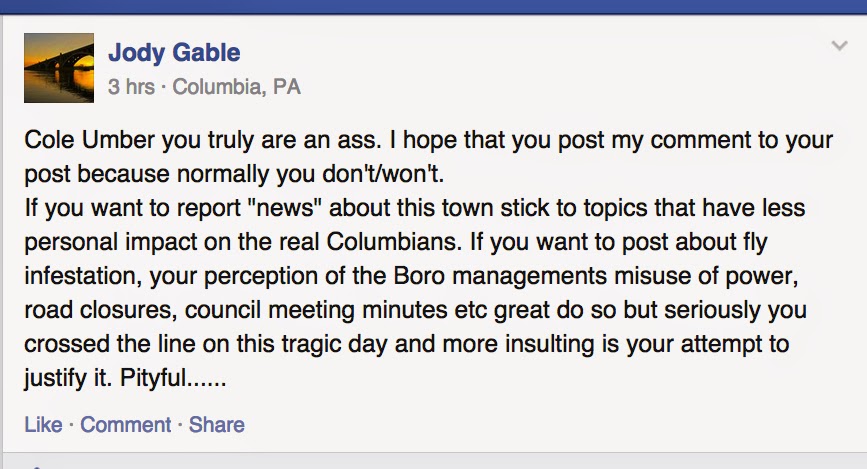Click the Columbia, PA location link
867x469 pixels.
pos(236,87)
